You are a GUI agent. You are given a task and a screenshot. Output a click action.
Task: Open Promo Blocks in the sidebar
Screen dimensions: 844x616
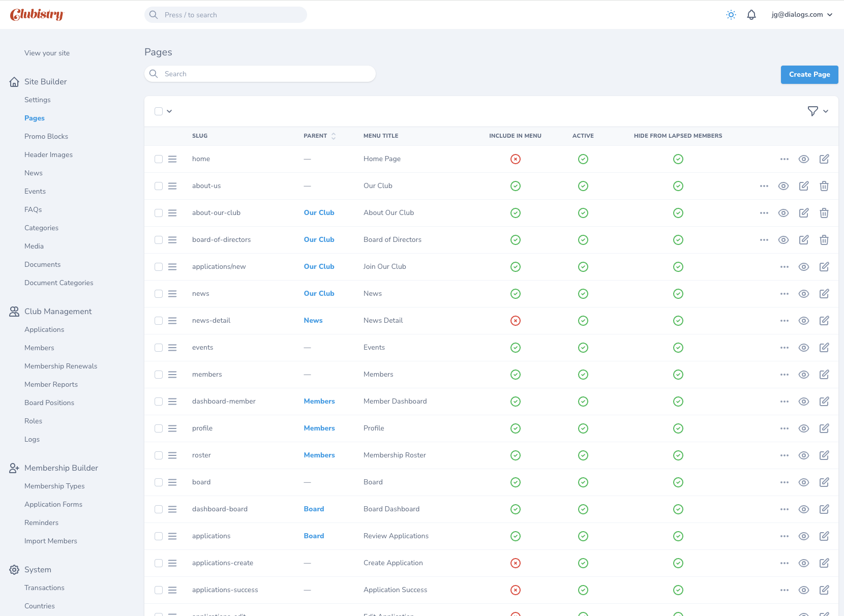(46, 136)
